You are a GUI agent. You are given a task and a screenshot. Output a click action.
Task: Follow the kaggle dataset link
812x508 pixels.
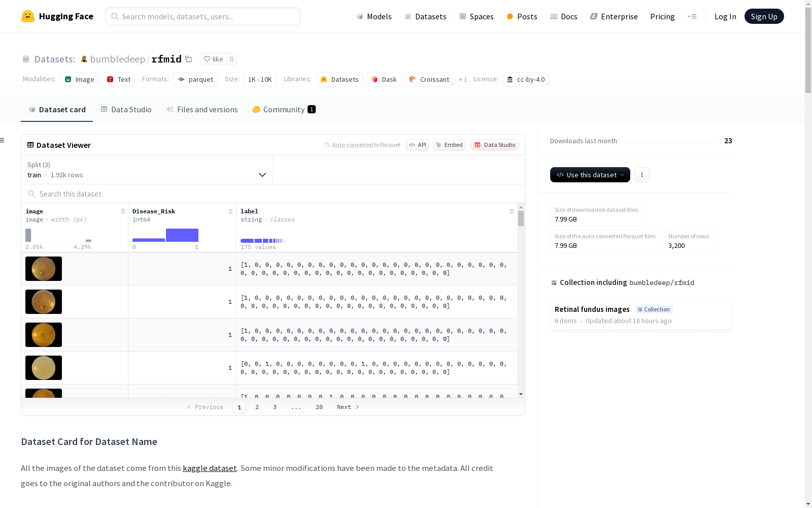point(210,468)
